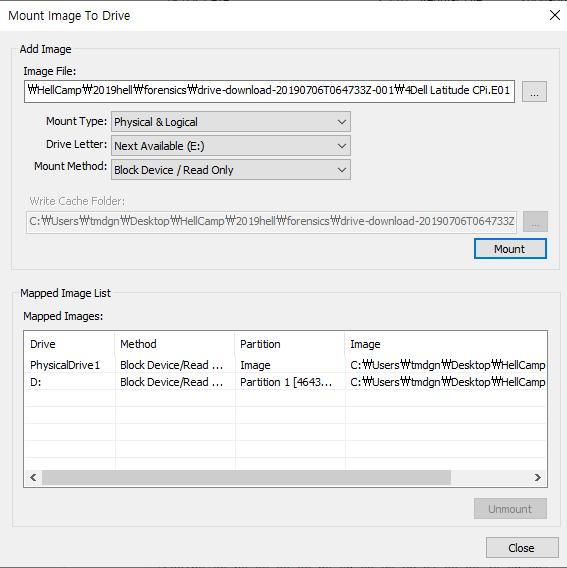Click the Partition column header
This screenshot has height=568, width=567.
[x=290, y=344]
